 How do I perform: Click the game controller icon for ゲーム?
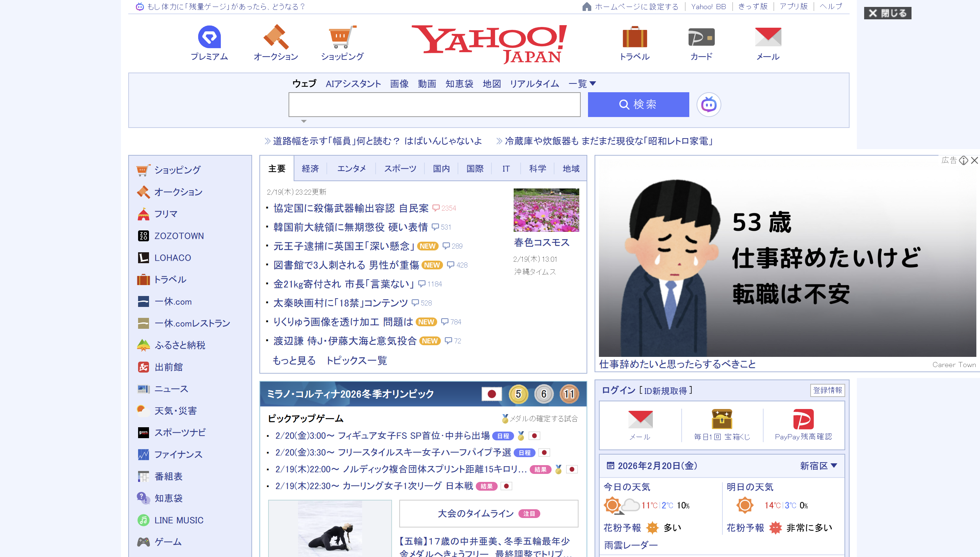click(143, 542)
